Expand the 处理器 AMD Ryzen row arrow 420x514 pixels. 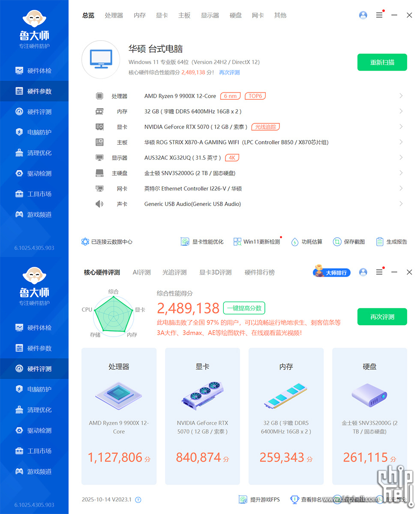click(x=401, y=96)
